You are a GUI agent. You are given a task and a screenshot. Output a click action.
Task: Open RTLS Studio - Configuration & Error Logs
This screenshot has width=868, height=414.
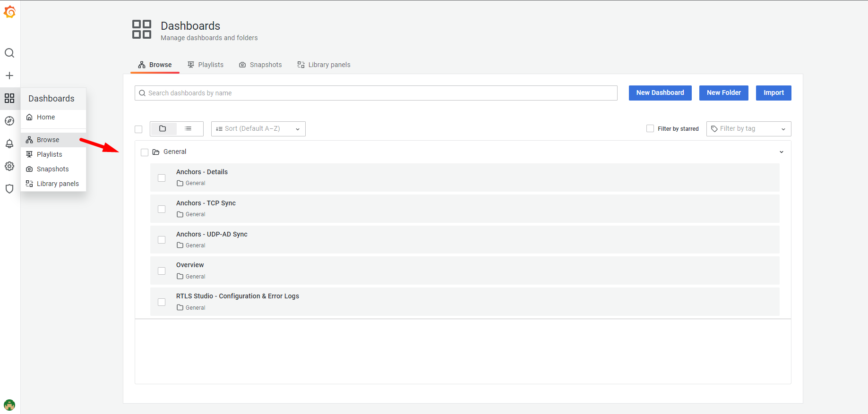[x=238, y=296]
